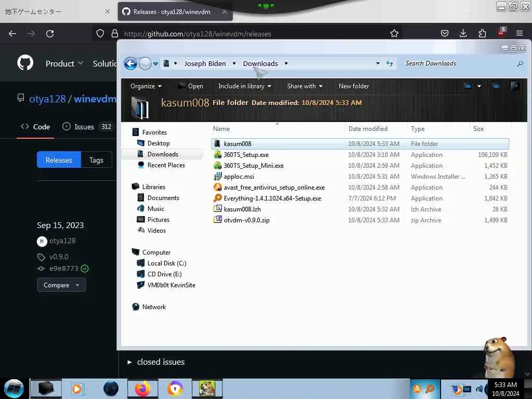Click the New folder button
532x399 pixels.
point(353,86)
